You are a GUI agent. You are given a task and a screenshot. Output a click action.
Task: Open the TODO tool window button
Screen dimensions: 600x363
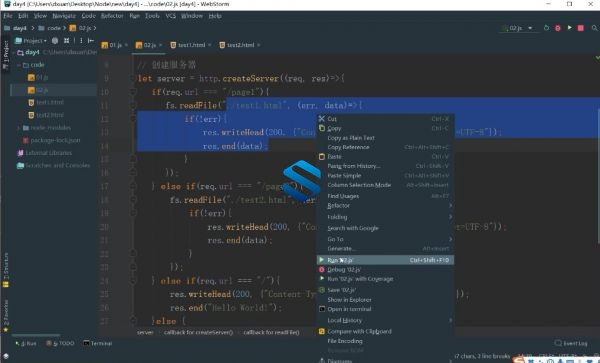pyautogui.click(x=60, y=343)
